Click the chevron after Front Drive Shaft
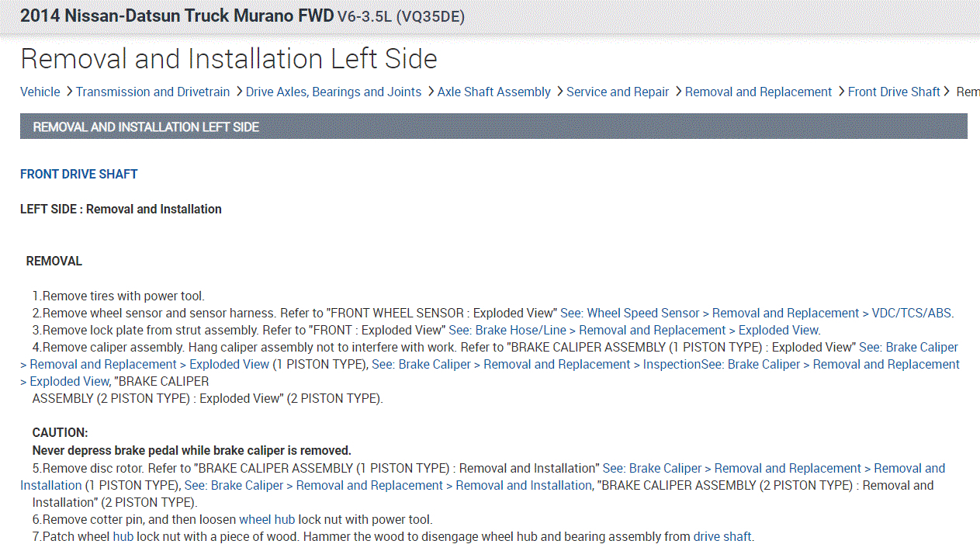 tap(947, 92)
